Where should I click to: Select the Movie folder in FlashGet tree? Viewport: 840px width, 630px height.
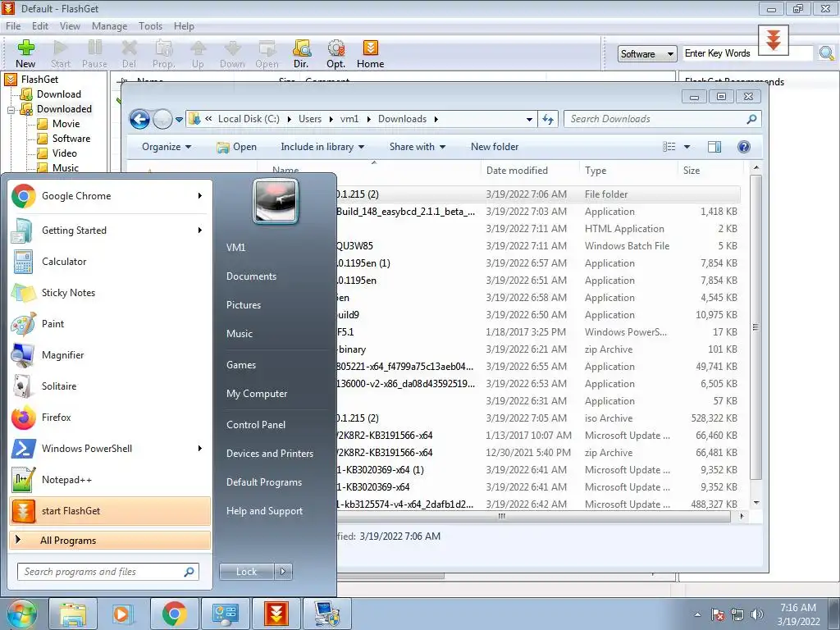66,124
